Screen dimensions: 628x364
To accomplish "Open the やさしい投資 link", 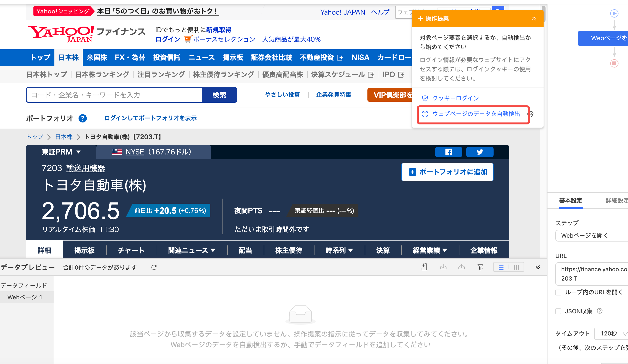I will pos(283,95).
